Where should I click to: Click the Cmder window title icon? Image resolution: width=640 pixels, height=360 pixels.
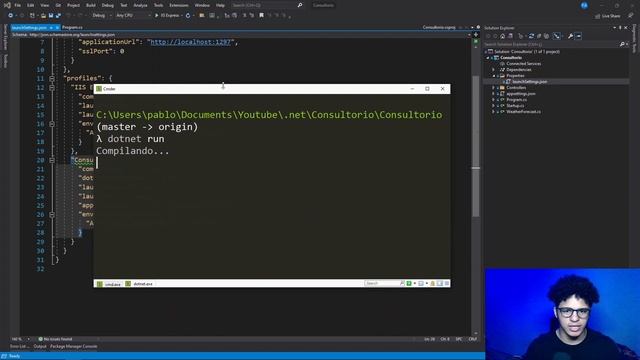[x=99, y=89]
